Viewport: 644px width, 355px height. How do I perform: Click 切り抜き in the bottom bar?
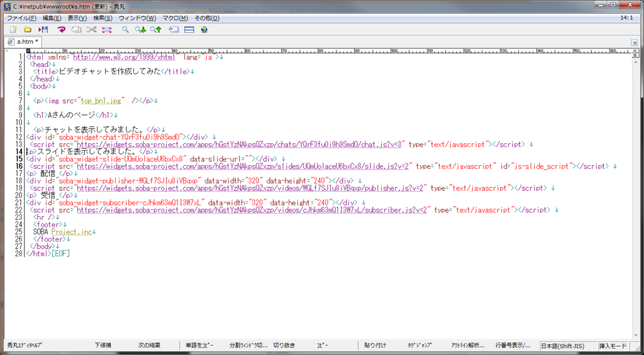284,346
